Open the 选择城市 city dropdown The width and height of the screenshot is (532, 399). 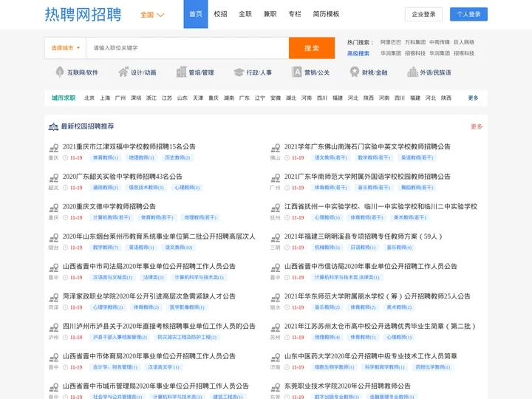click(65, 48)
